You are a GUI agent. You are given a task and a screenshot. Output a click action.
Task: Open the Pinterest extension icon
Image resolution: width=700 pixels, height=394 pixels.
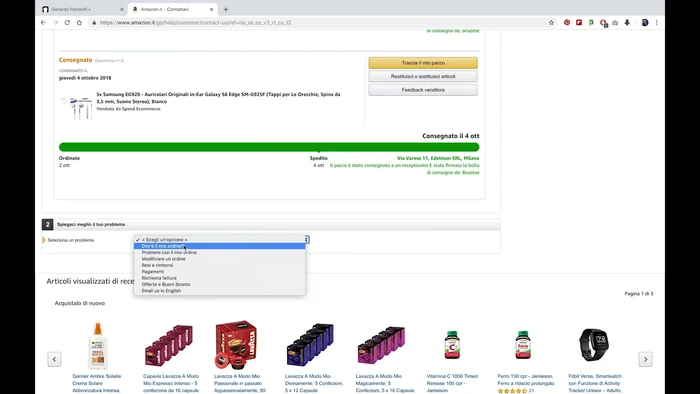[x=567, y=22]
